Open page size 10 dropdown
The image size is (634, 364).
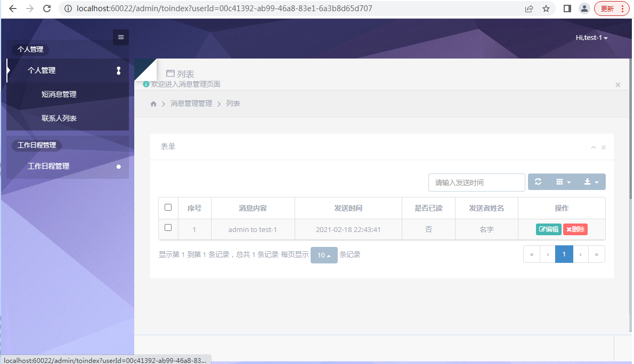pyautogui.click(x=324, y=255)
